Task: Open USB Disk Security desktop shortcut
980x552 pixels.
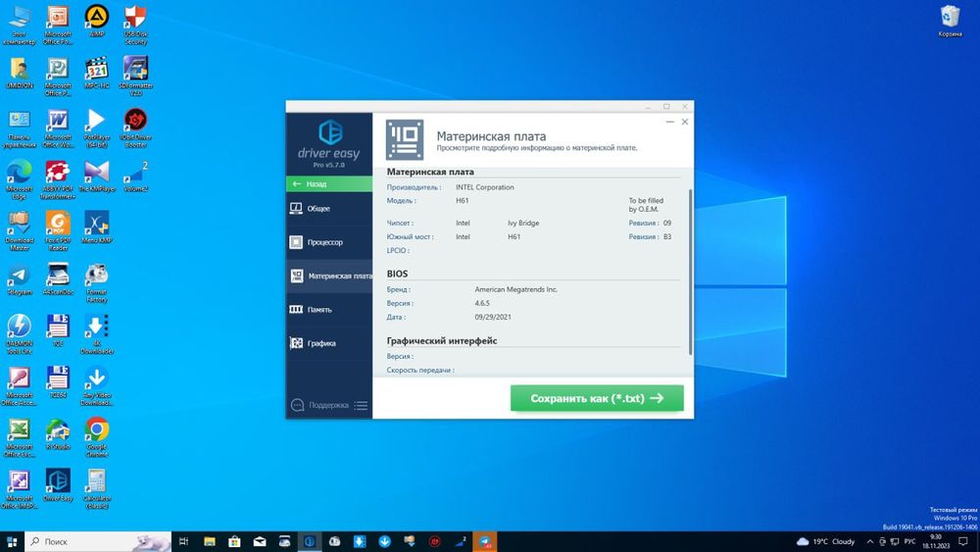Action: point(135,25)
